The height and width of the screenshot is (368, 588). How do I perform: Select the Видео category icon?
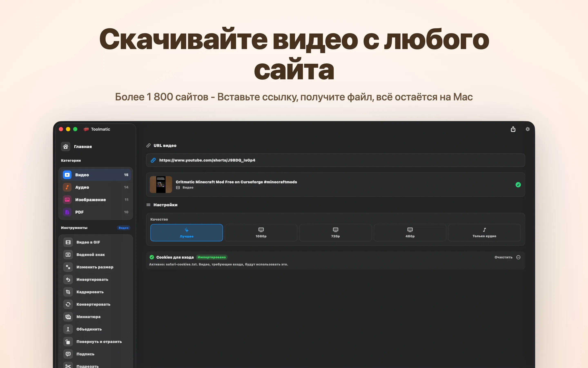coord(67,175)
